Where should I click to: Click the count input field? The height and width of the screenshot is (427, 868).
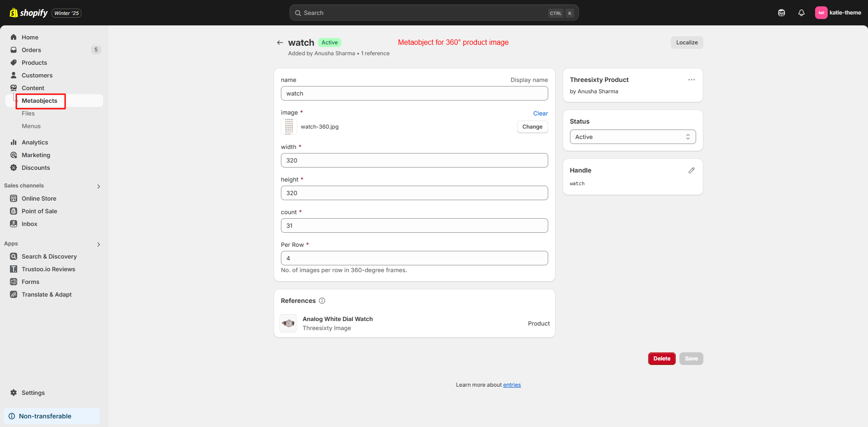coord(414,225)
